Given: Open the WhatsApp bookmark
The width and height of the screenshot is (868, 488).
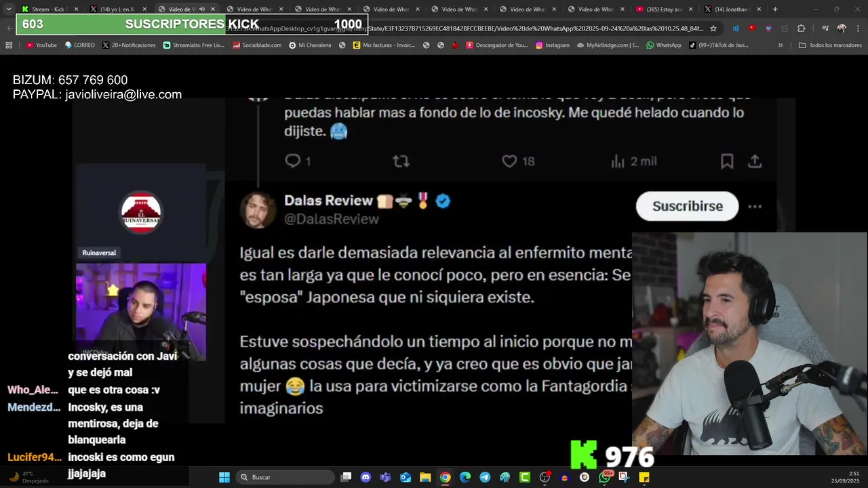Looking at the screenshot, I should point(664,45).
